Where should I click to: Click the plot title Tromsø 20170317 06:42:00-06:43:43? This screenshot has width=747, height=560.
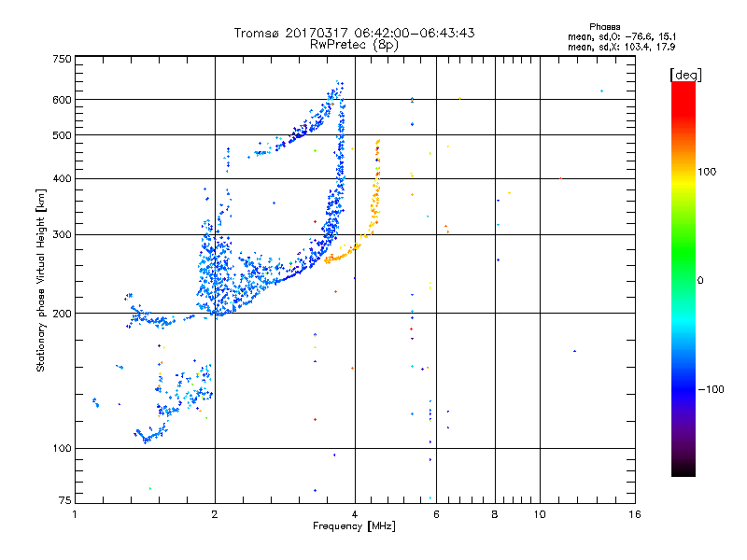tap(354, 33)
